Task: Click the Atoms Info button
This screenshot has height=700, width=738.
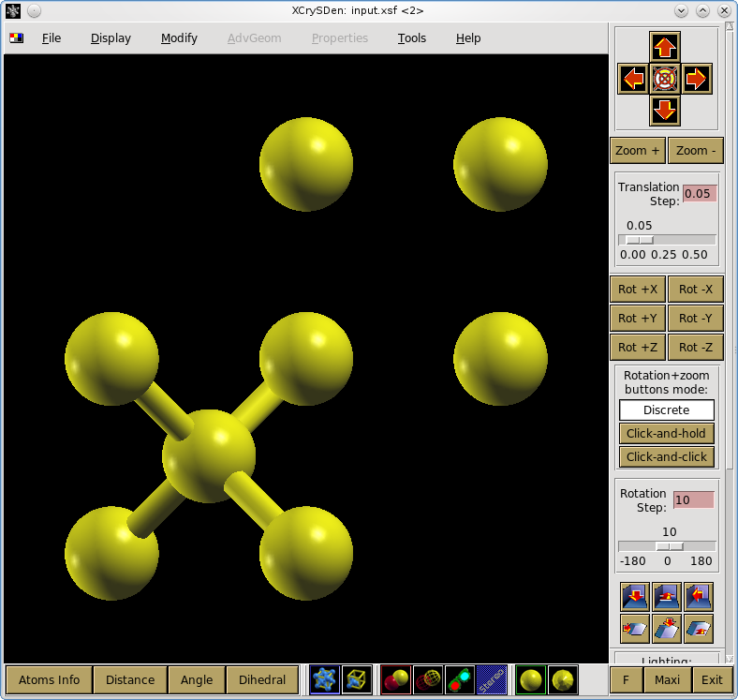Action: 49,679
